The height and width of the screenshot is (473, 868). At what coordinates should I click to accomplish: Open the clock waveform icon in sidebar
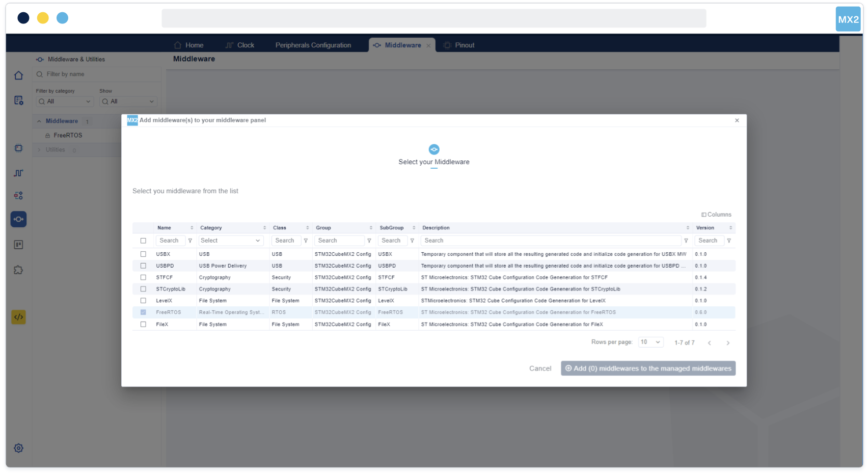[x=19, y=173]
